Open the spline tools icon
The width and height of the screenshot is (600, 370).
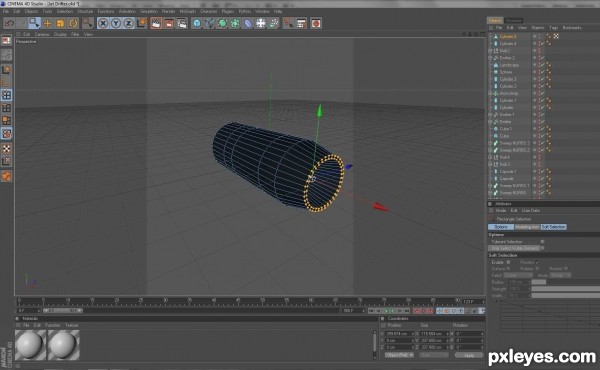tap(209, 23)
